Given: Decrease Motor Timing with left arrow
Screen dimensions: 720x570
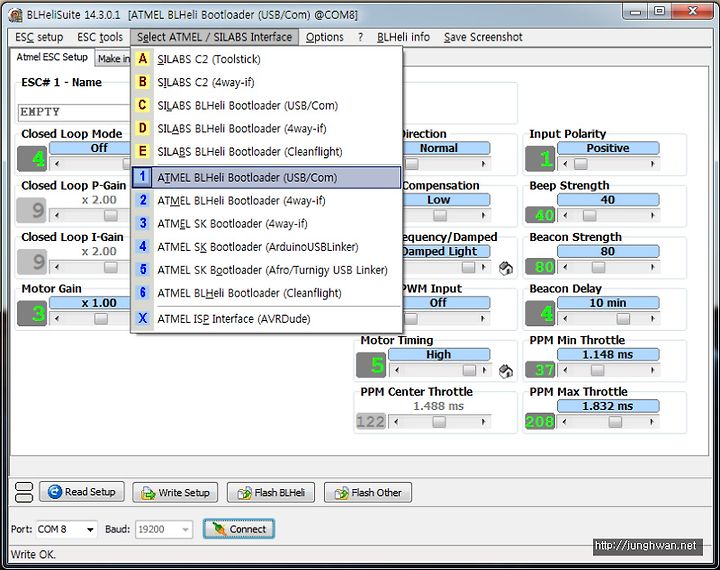Looking at the screenshot, I should pos(397,370).
